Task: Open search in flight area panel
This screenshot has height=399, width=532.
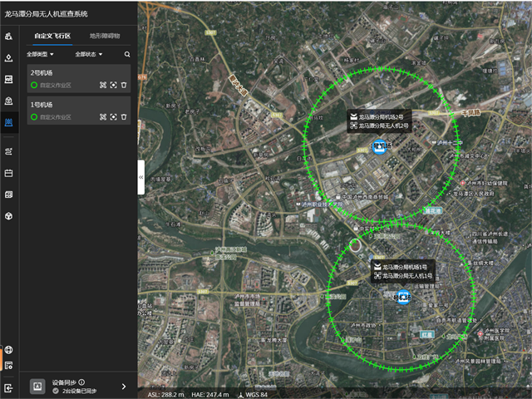Action: [x=127, y=55]
